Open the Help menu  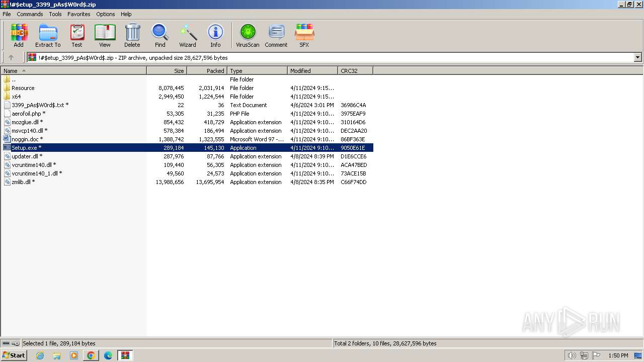126,14
